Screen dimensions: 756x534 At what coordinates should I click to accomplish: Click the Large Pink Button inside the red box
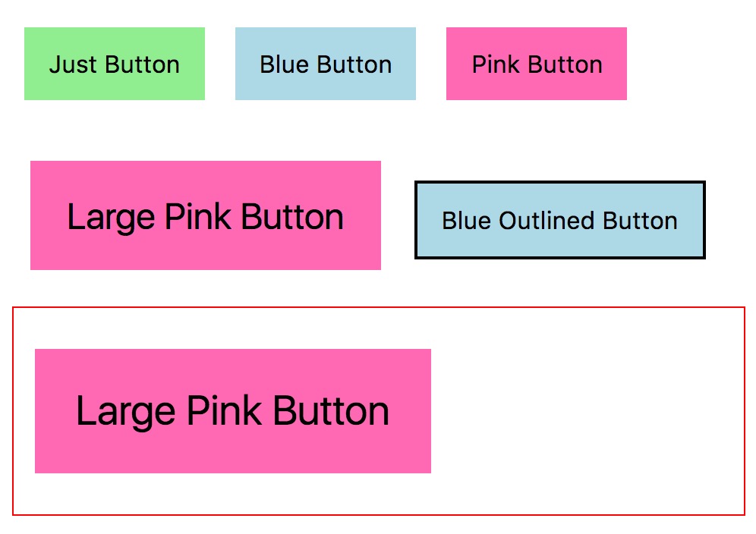coord(233,410)
